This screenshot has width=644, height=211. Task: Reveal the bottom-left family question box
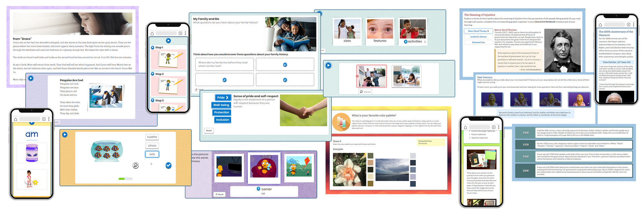224,80
